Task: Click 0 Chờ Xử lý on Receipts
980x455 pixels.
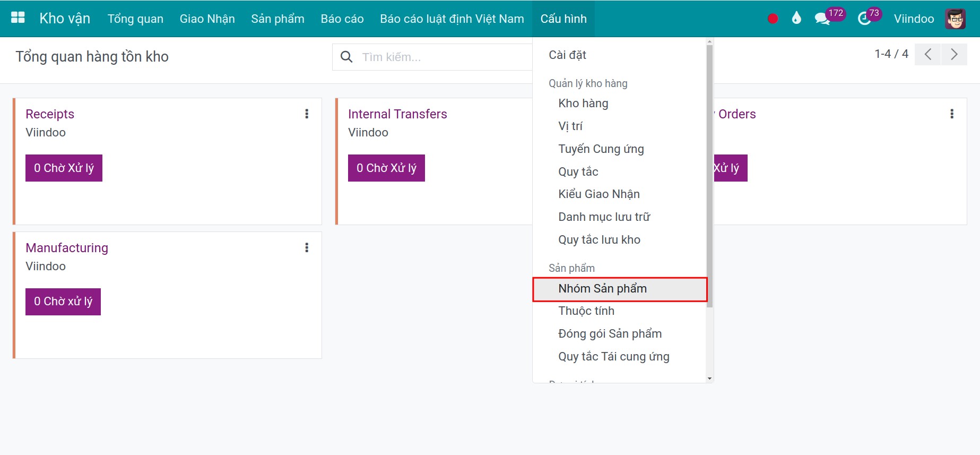Action: [x=63, y=167]
